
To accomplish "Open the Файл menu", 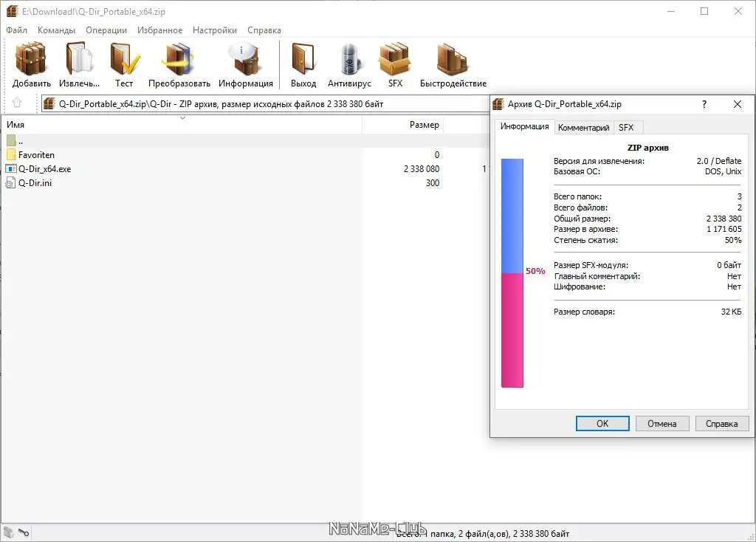I will coord(16,30).
